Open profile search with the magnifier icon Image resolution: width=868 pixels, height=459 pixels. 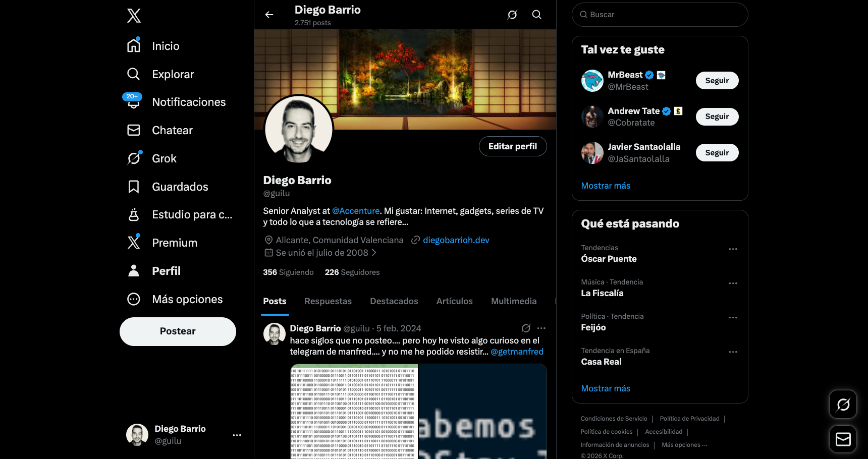tap(536, 14)
